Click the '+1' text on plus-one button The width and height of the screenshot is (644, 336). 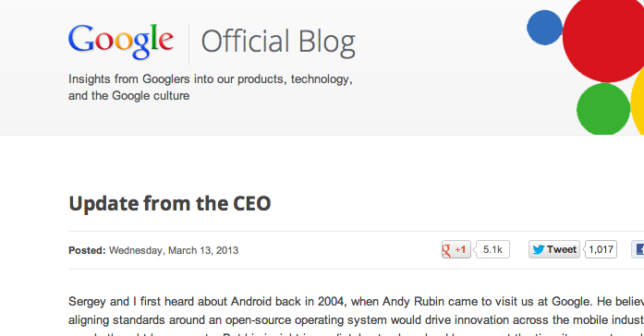[460, 249]
